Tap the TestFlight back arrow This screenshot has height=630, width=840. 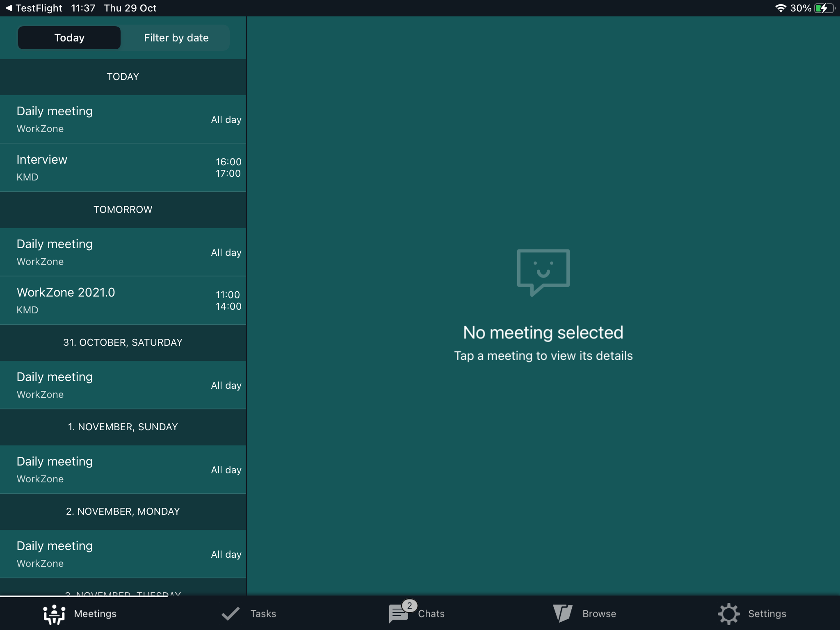[x=9, y=8]
